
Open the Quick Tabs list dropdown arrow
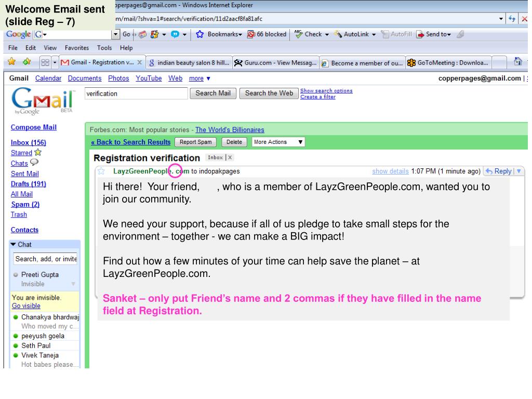click(55, 62)
